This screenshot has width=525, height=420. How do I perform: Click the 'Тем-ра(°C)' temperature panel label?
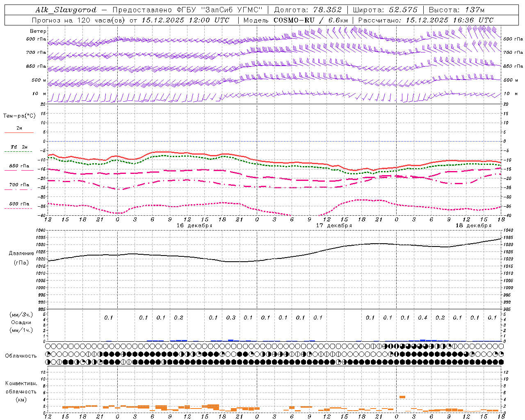pyautogui.click(x=19, y=116)
